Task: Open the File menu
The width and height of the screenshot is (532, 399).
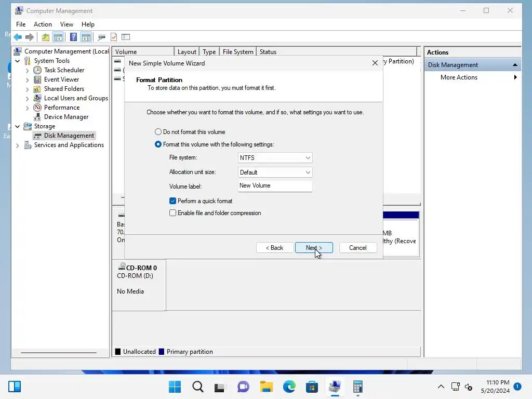Action: click(21, 24)
